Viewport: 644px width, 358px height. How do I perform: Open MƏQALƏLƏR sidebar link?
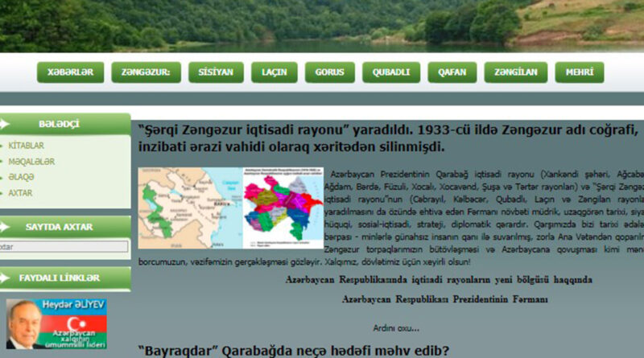click(x=31, y=162)
